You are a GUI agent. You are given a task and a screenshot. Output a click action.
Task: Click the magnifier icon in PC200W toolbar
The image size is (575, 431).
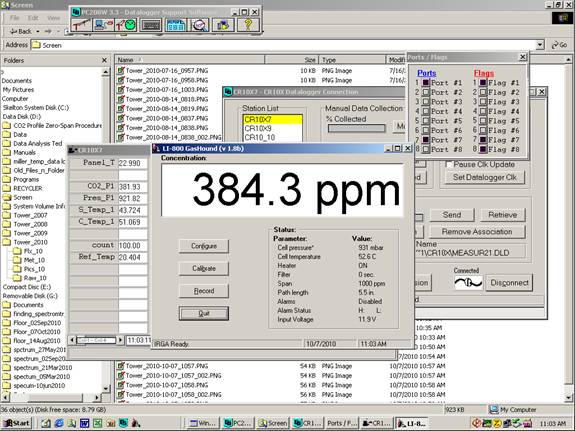pyautogui.click(x=200, y=25)
